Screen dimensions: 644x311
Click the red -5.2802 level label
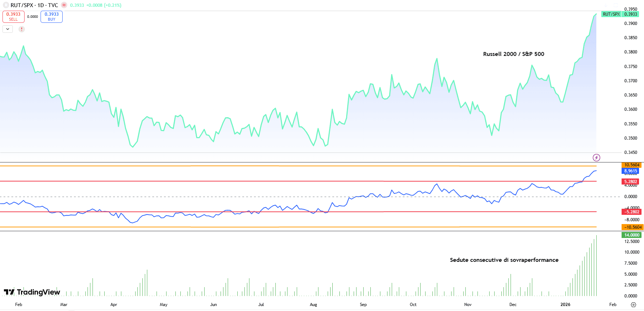coord(632,212)
